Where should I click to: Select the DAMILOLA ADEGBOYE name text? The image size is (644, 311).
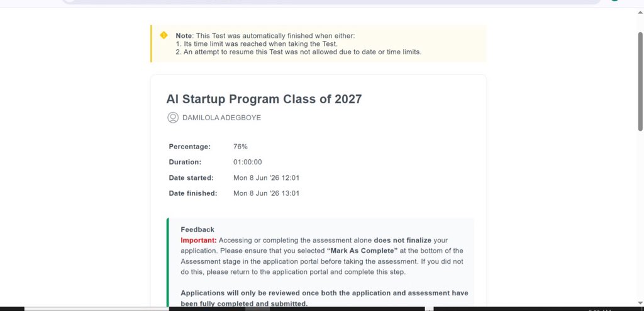click(221, 118)
